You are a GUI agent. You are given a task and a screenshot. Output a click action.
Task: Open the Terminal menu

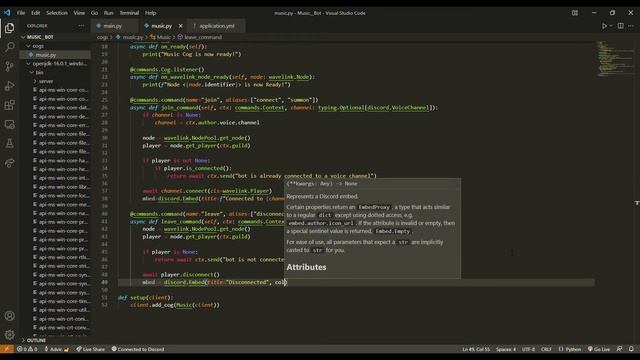[x=129, y=13]
